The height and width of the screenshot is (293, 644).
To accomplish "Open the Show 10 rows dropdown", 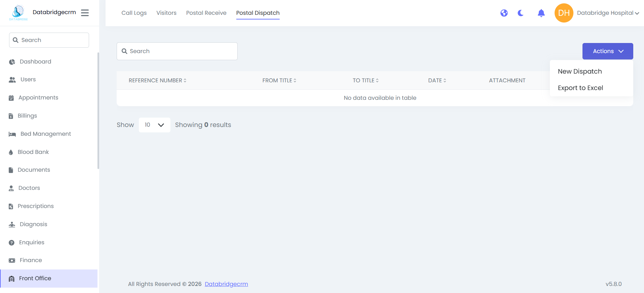I will coord(155,125).
